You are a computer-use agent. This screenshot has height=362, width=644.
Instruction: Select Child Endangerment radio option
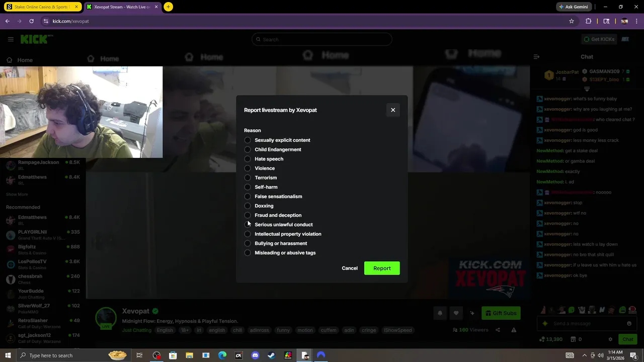tap(248, 149)
